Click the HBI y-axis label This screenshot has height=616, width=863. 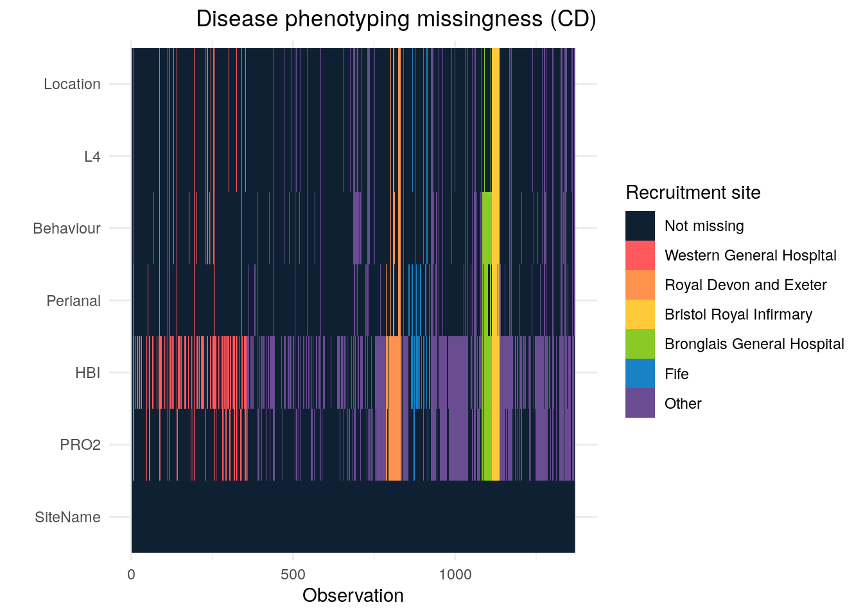(x=88, y=373)
